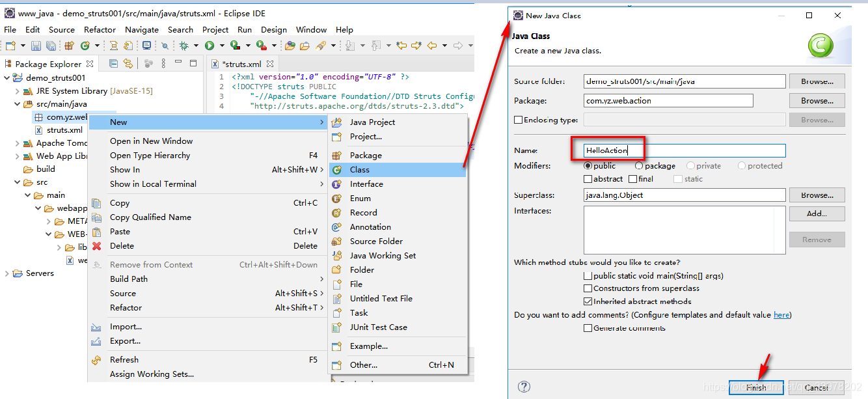Click the Cancel button
This screenshot has width=868, height=399.
(817, 387)
